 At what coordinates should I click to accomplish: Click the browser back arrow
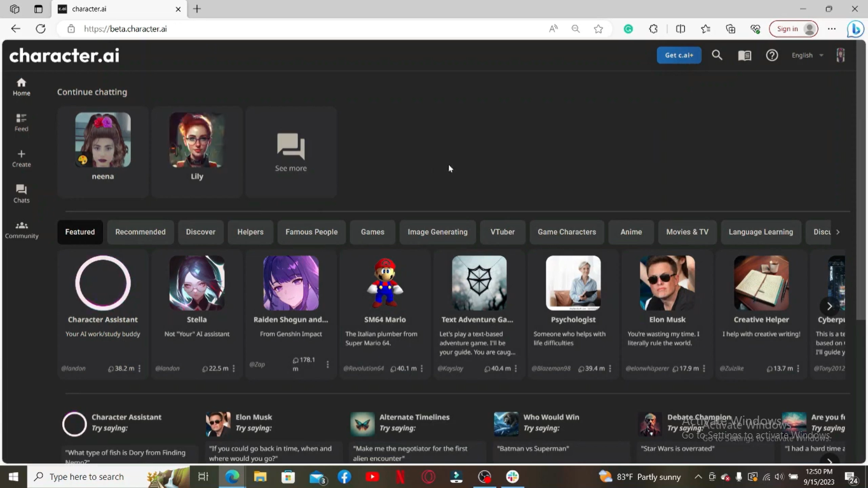[16, 29]
